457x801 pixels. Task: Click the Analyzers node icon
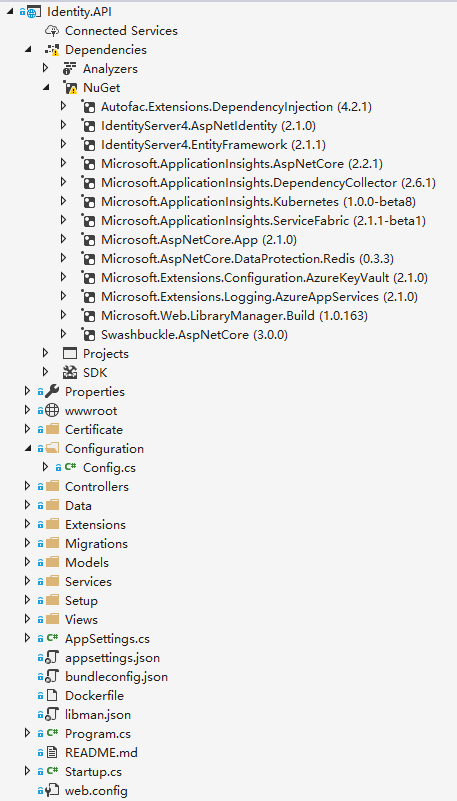(70, 68)
